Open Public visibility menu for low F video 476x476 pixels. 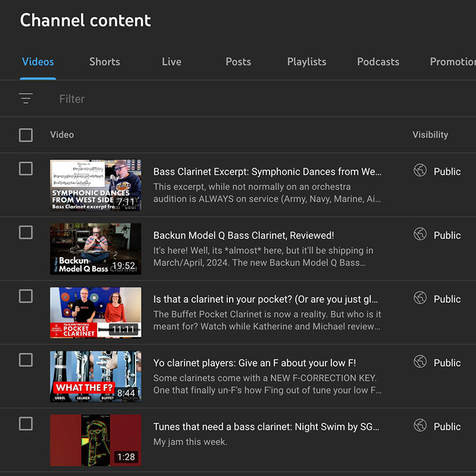click(x=447, y=363)
